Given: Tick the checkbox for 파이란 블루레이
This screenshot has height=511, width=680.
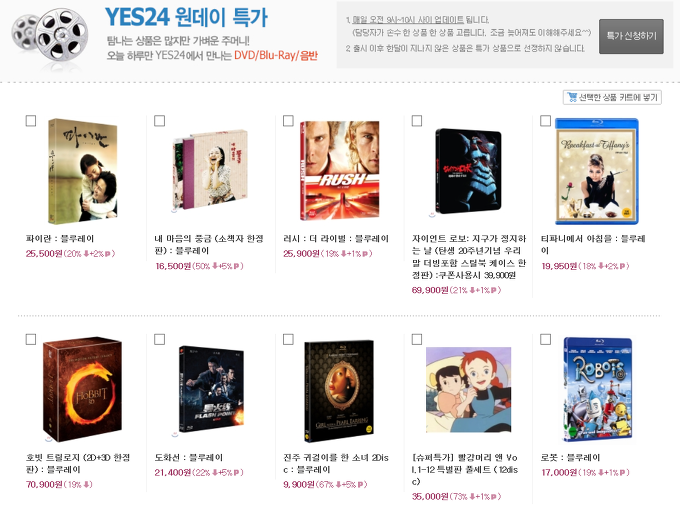Looking at the screenshot, I should click(31, 121).
